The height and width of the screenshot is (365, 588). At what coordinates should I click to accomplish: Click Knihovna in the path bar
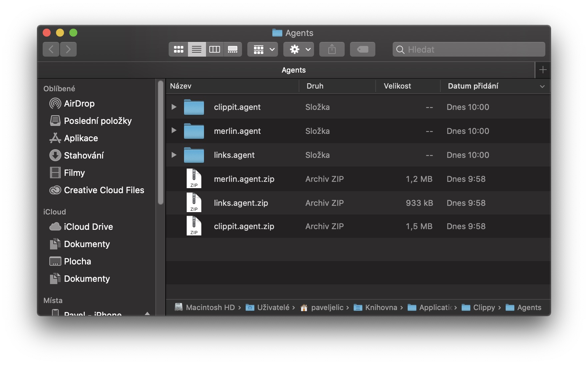(x=381, y=307)
